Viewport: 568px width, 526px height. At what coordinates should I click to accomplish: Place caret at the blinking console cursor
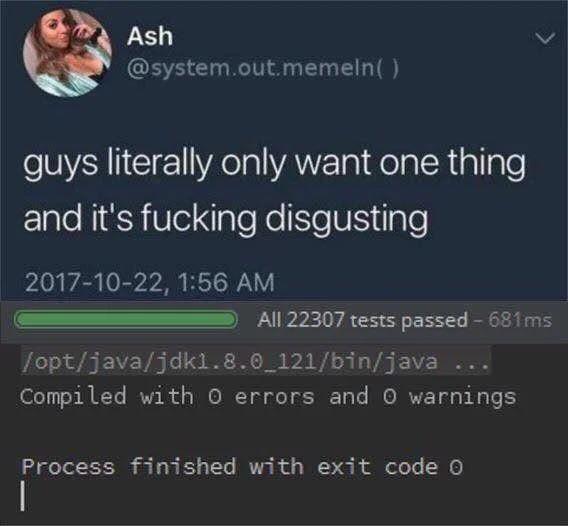point(23,496)
